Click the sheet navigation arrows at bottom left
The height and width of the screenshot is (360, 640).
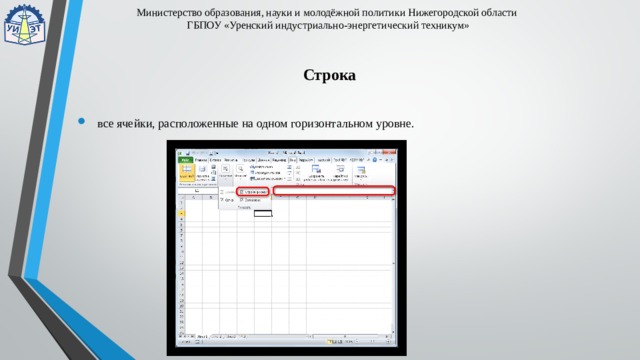[x=187, y=337]
